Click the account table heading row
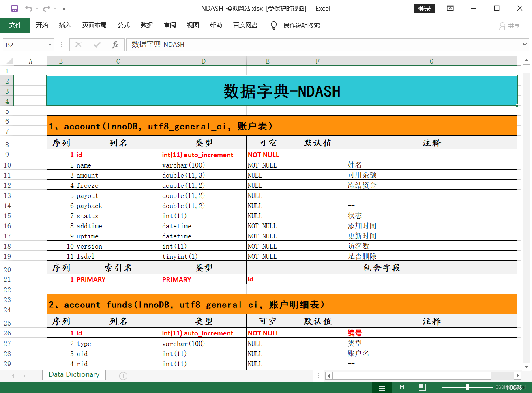The image size is (532, 393). [282, 126]
